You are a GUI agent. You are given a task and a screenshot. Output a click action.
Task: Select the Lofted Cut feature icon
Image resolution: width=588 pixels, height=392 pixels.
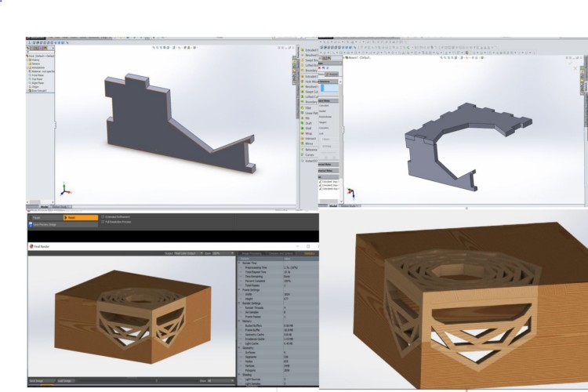(303, 96)
